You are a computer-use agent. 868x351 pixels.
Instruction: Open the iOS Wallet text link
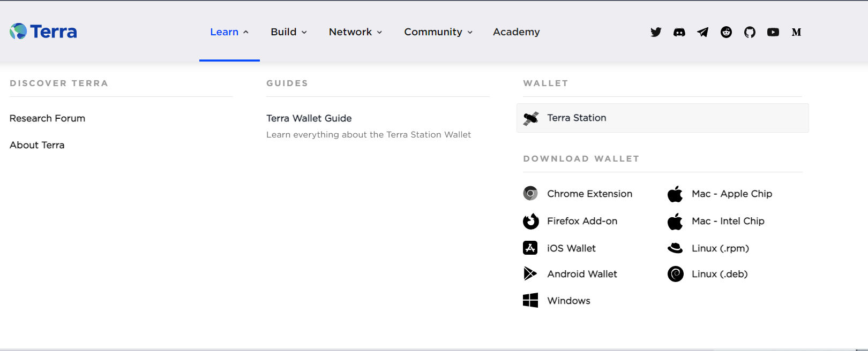(571, 248)
